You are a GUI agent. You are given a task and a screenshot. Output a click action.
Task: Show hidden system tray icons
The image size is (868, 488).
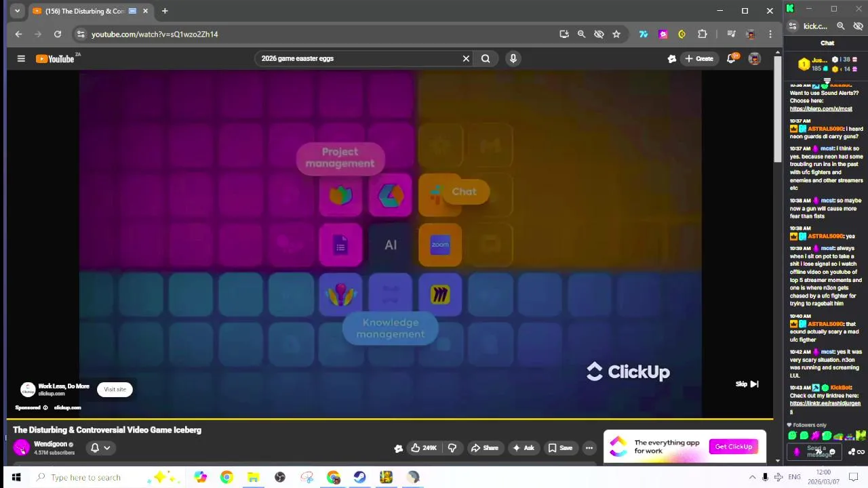click(752, 477)
